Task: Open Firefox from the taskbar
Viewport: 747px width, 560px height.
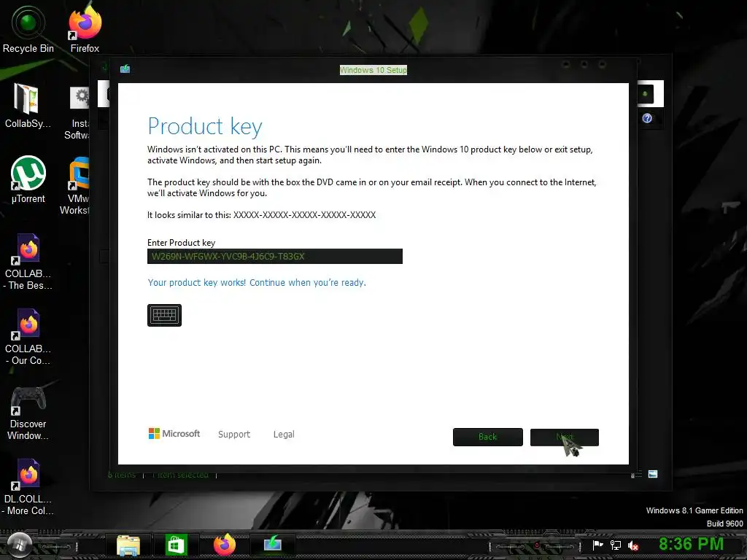Action: 225,544
